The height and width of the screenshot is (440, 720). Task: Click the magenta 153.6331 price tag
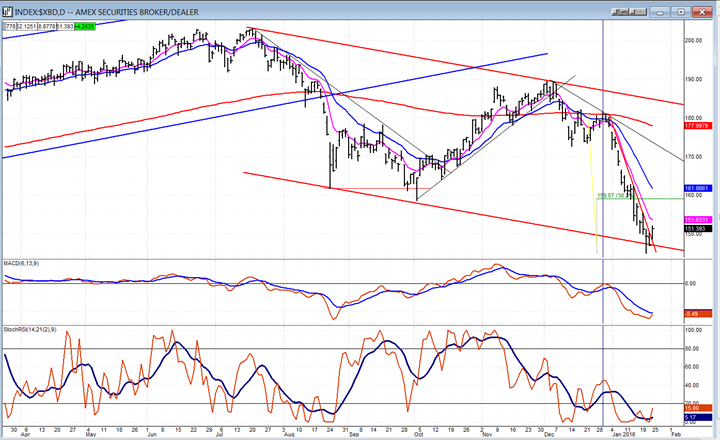pos(696,220)
